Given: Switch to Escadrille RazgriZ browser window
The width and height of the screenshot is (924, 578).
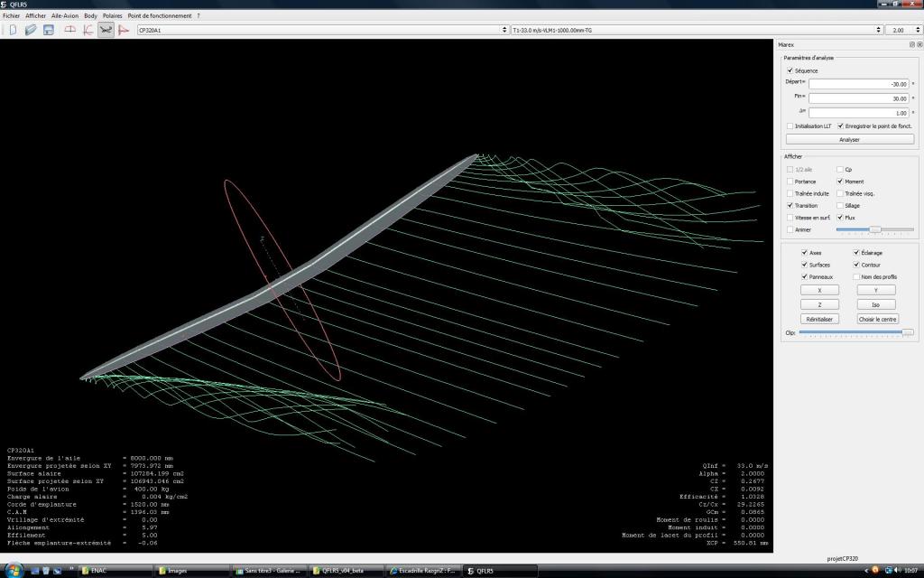Looking at the screenshot, I should click(424, 571).
